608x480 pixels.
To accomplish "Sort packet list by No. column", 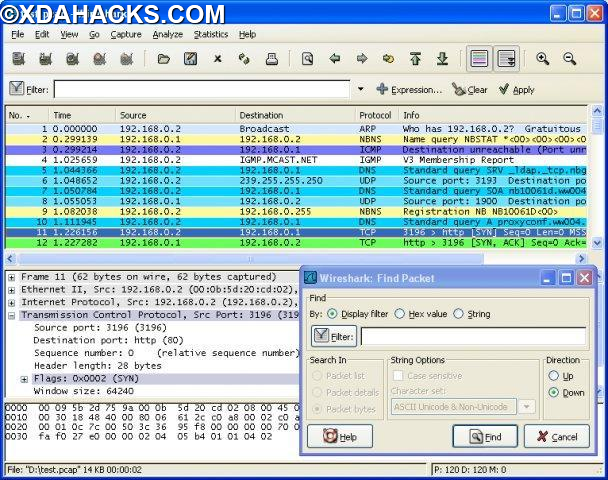I will point(27,115).
